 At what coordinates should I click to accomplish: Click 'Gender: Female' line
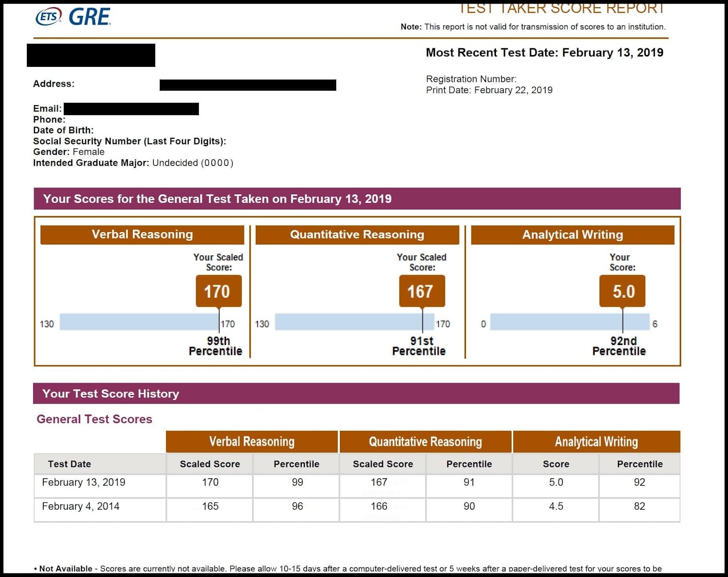pyautogui.click(x=69, y=152)
